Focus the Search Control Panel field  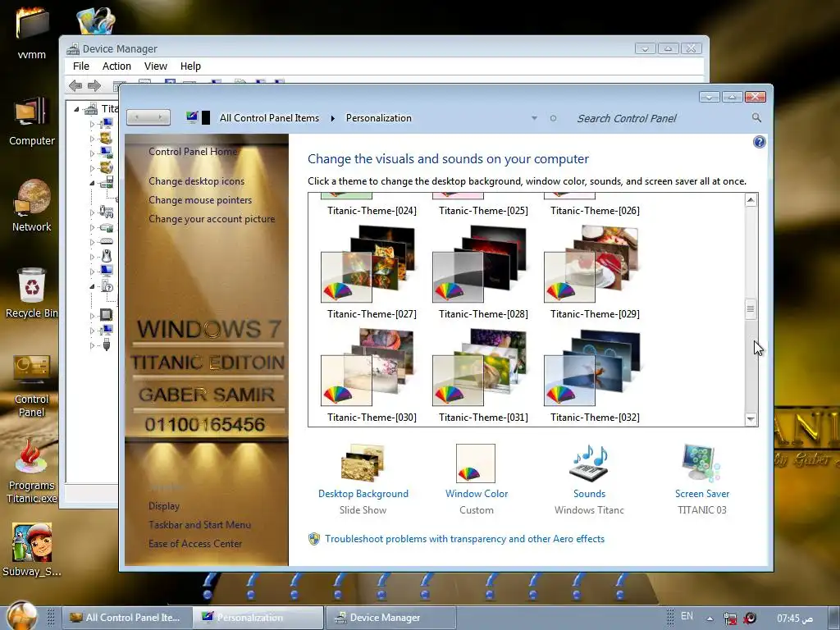[661, 118]
